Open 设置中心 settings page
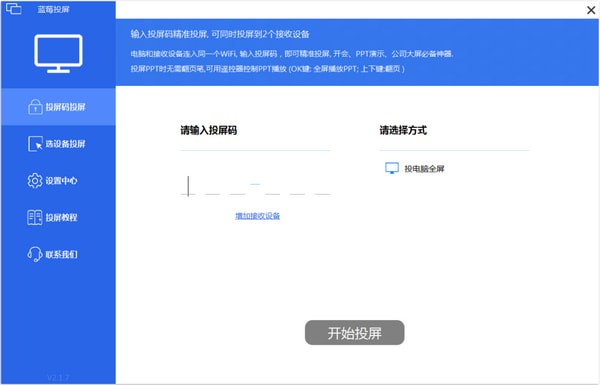The height and width of the screenshot is (385, 600). pos(58,181)
